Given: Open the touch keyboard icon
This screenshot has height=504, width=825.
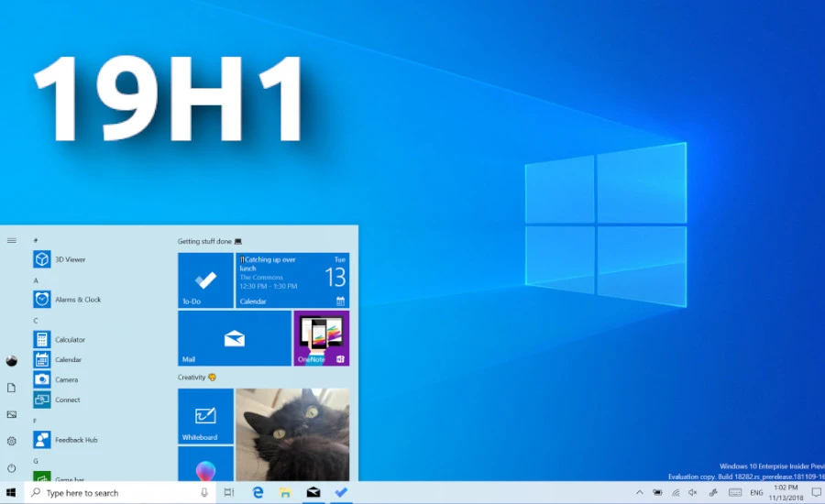Looking at the screenshot, I should coord(735,493).
